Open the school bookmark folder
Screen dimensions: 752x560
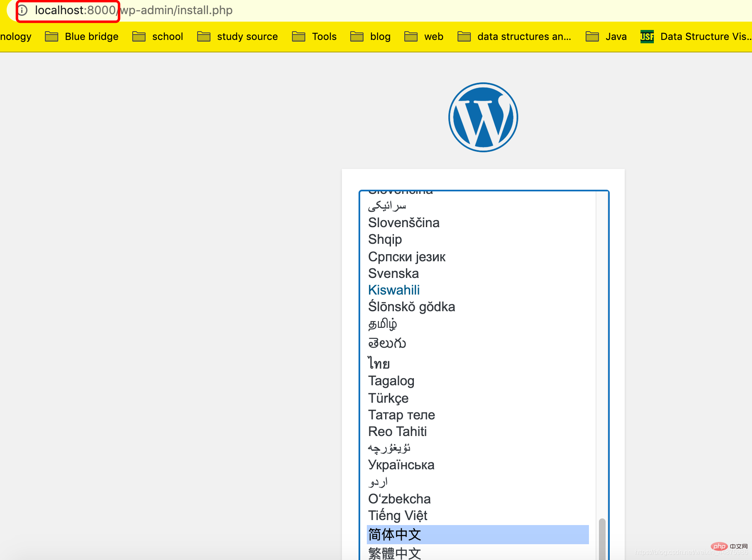point(158,37)
